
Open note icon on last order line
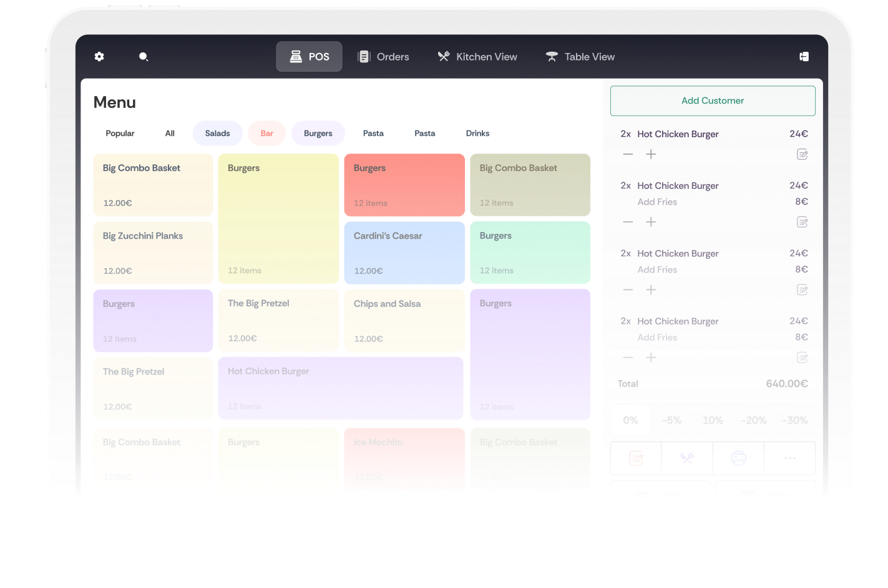pyautogui.click(x=803, y=357)
